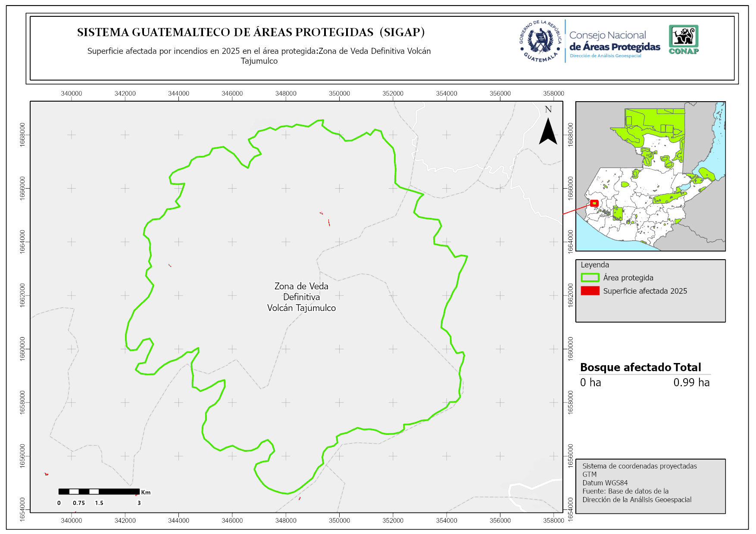Click the small red fire patch on western boundary
This screenshot has width=756, height=534.
[x=170, y=265]
